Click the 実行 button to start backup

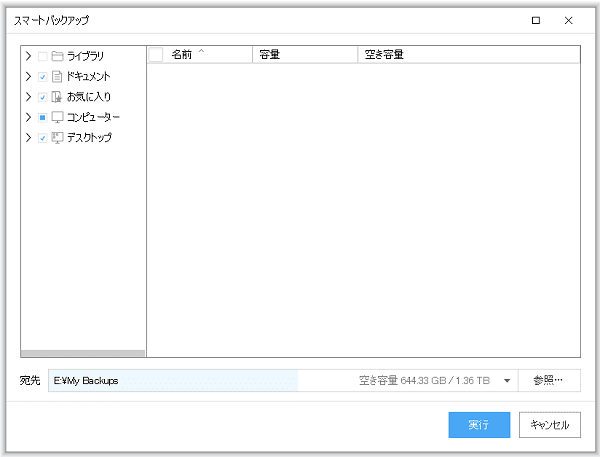(479, 425)
